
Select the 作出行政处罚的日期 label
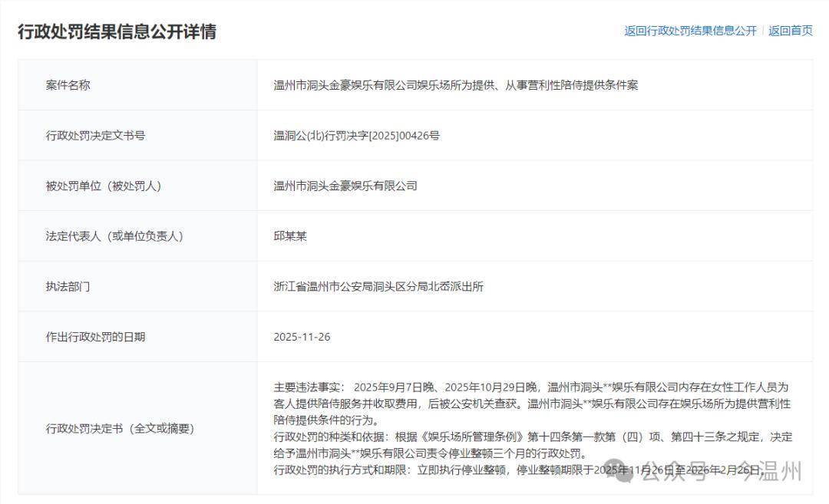coord(95,337)
